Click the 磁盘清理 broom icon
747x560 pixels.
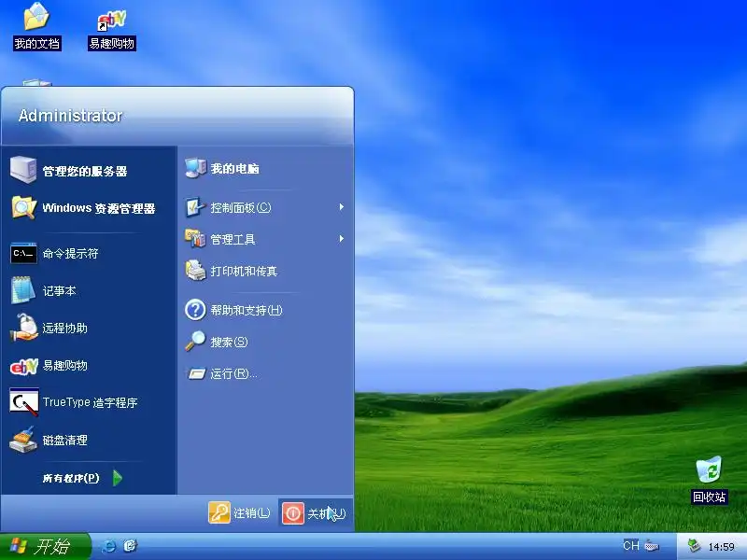(x=23, y=440)
